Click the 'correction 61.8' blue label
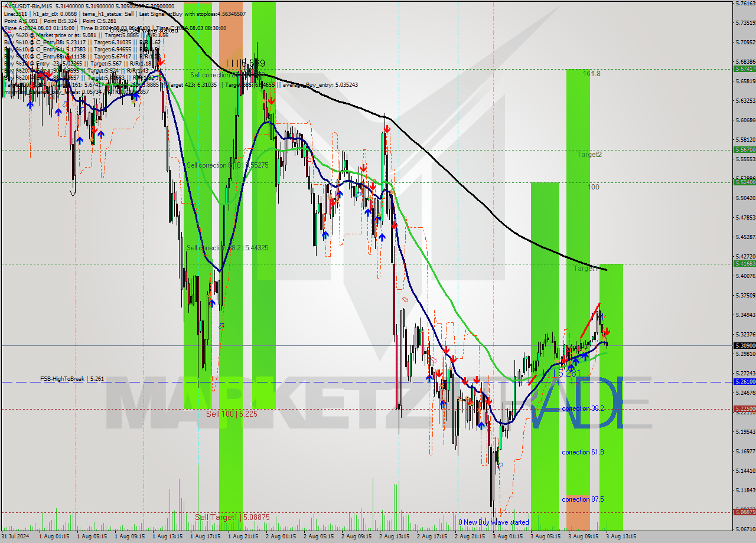Viewport: 756px width, 543px height. (x=582, y=452)
